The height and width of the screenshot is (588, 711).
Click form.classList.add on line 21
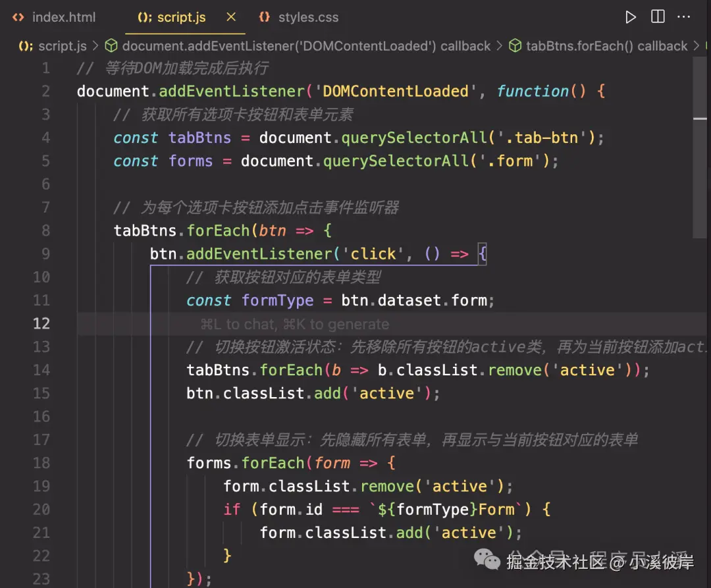tap(341, 533)
